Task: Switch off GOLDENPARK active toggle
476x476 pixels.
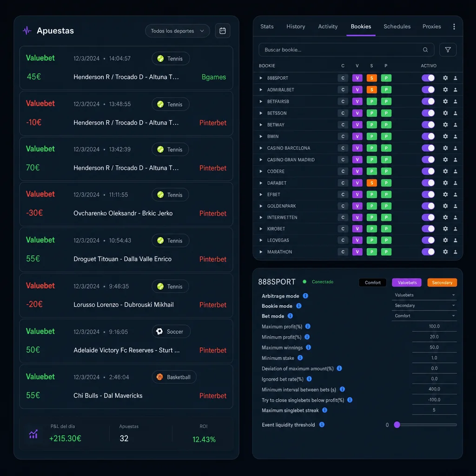Action: click(428, 206)
